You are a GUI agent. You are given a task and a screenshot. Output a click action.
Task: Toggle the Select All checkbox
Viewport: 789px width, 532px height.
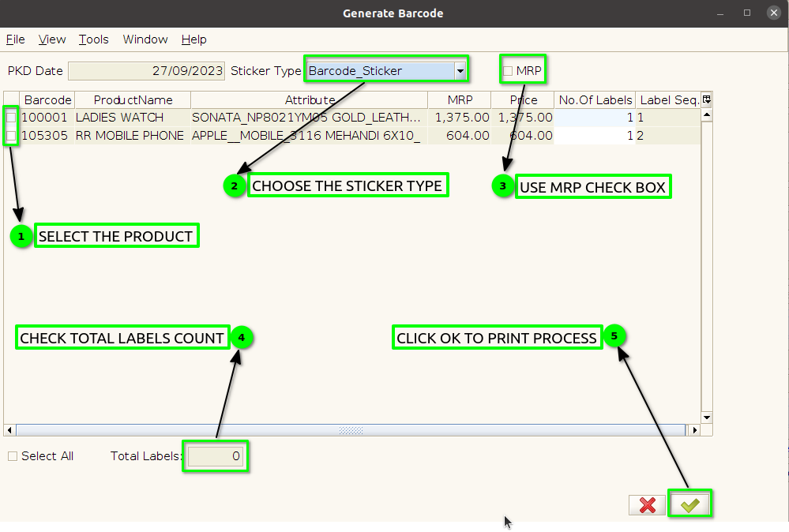(13, 456)
